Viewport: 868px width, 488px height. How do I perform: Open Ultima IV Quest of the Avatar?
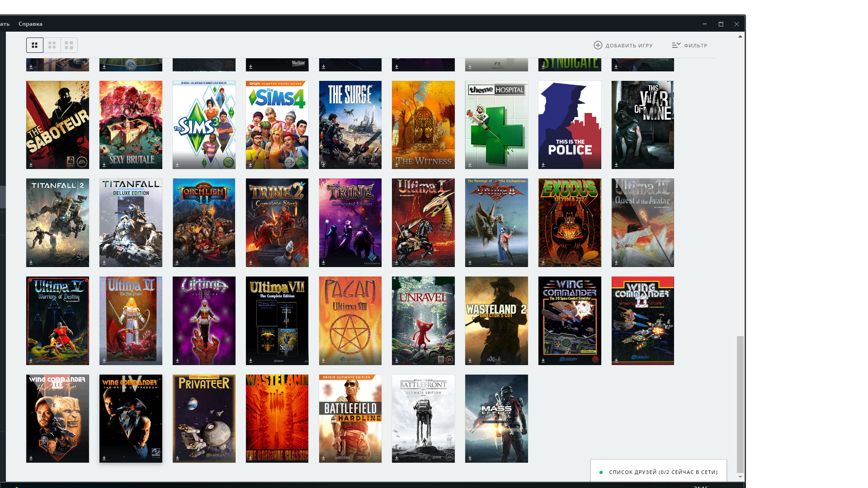643,223
